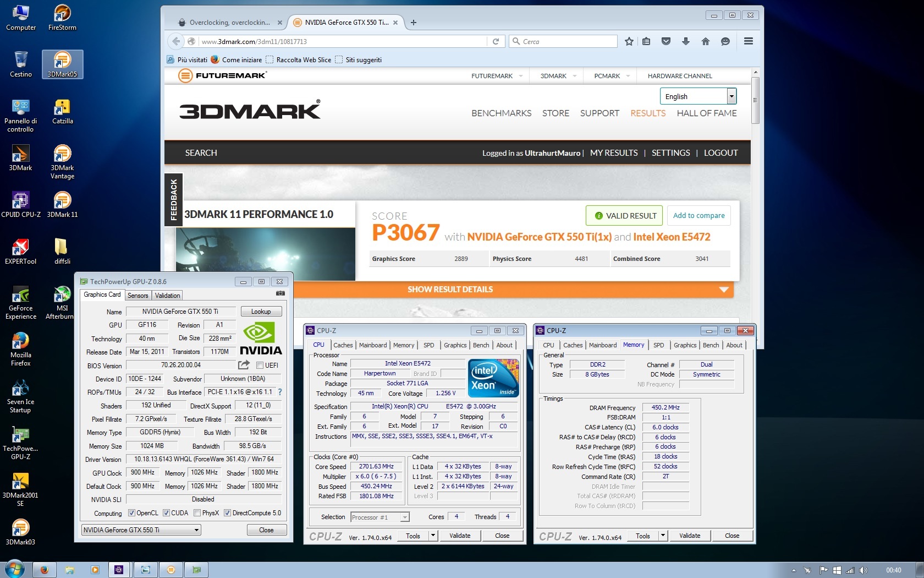Click the LOGOUT link on 3DMark
Screen dimensions: 924x578
coord(721,153)
